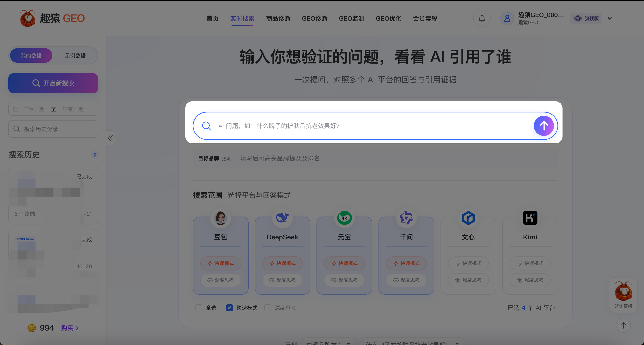Image resolution: width=644 pixels, height=345 pixels.
Task: Click the 购买 link
Action: (70, 328)
